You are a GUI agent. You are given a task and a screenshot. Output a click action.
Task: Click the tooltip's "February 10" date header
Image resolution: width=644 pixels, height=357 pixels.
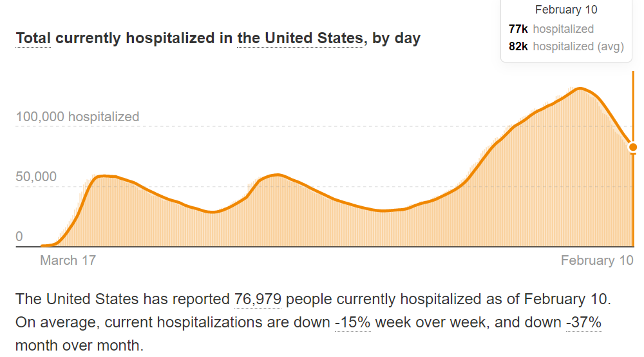pyautogui.click(x=566, y=10)
